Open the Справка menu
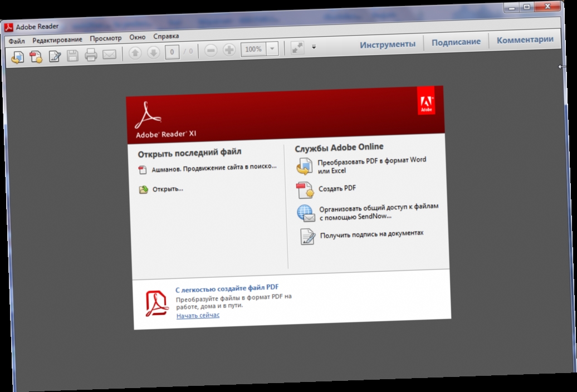 [166, 36]
